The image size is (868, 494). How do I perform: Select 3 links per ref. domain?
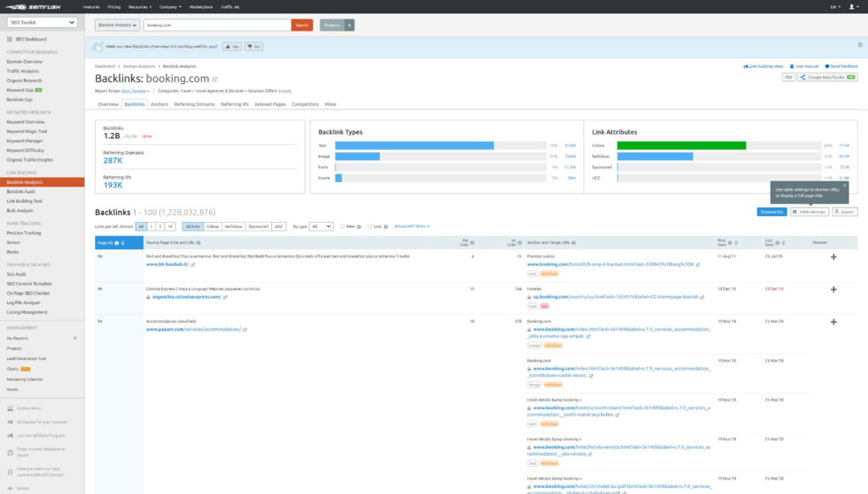pyautogui.click(x=160, y=226)
